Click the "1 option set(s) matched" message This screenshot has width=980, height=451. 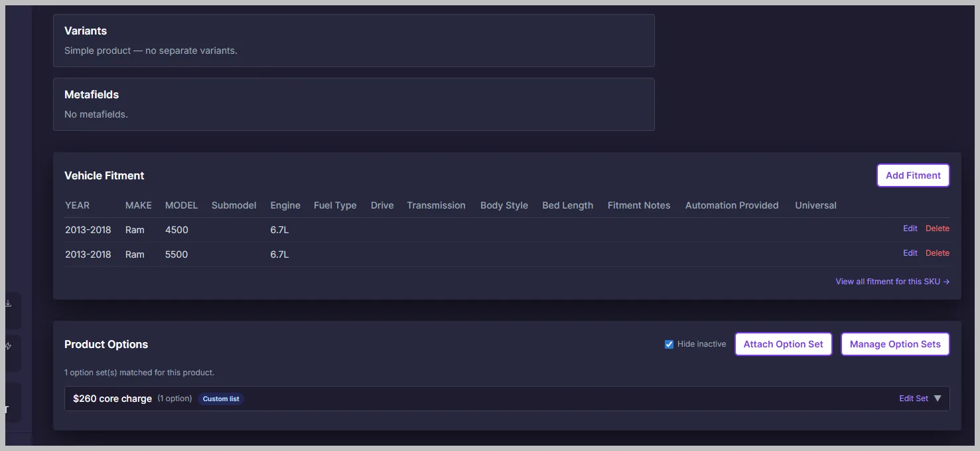(139, 373)
